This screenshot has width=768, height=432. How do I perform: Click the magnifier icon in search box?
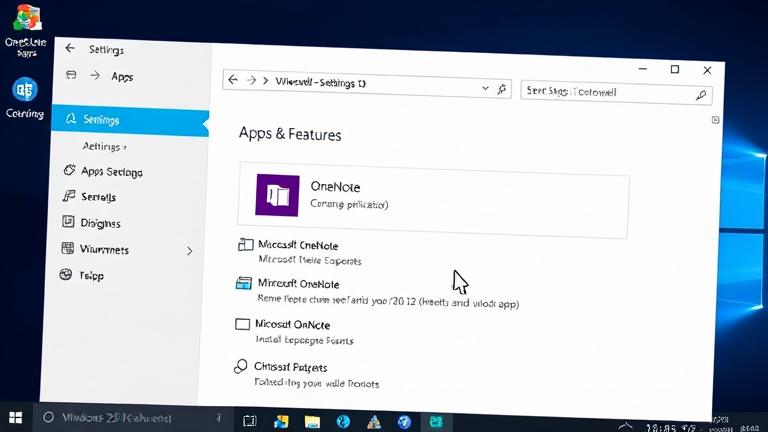pyautogui.click(x=701, y=95)
